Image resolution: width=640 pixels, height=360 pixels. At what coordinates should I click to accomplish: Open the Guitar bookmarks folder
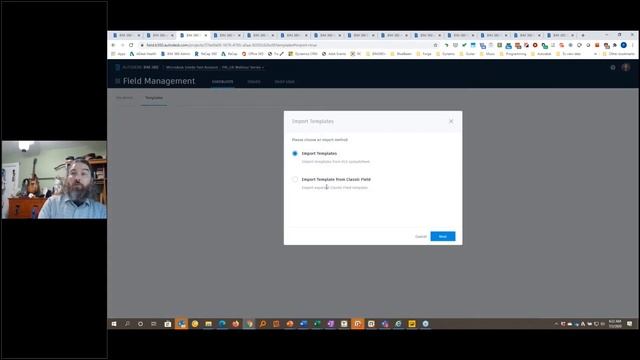tap(467, 54)
